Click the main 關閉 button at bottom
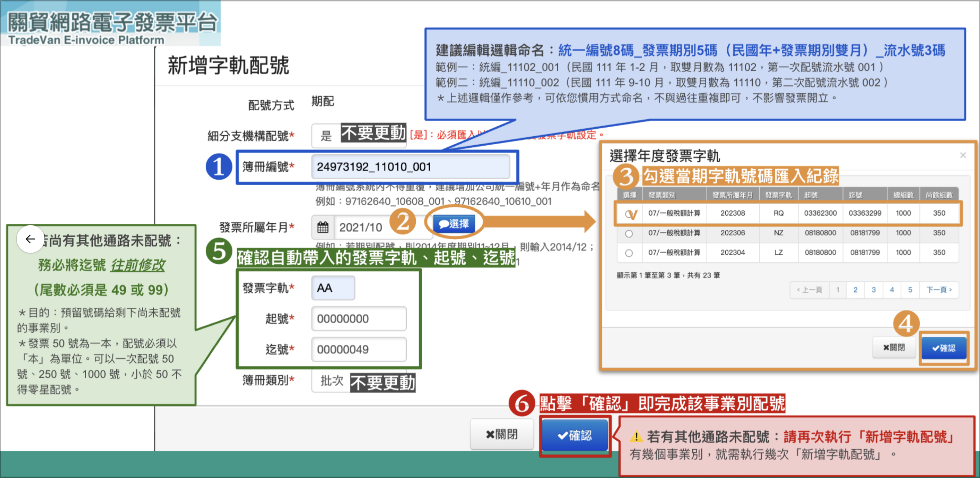This screenshot has width=980, height=478. (x=502, y=434)
